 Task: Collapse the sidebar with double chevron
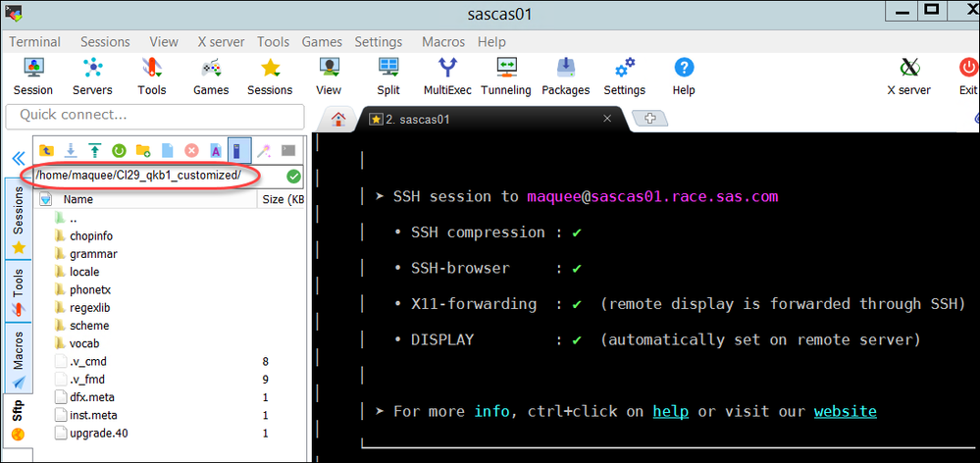[18, 157]
